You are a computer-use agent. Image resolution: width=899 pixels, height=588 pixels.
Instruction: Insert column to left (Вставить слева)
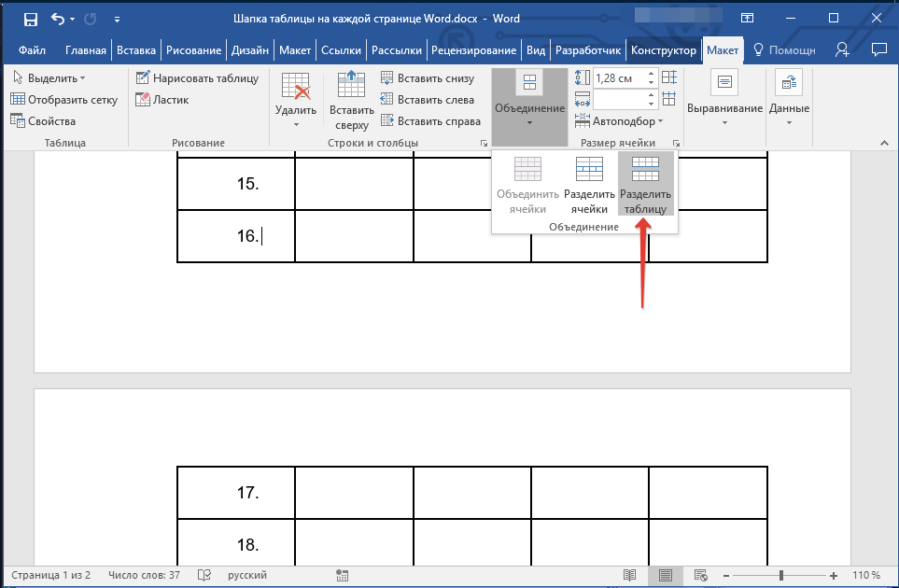pos(428,100)
